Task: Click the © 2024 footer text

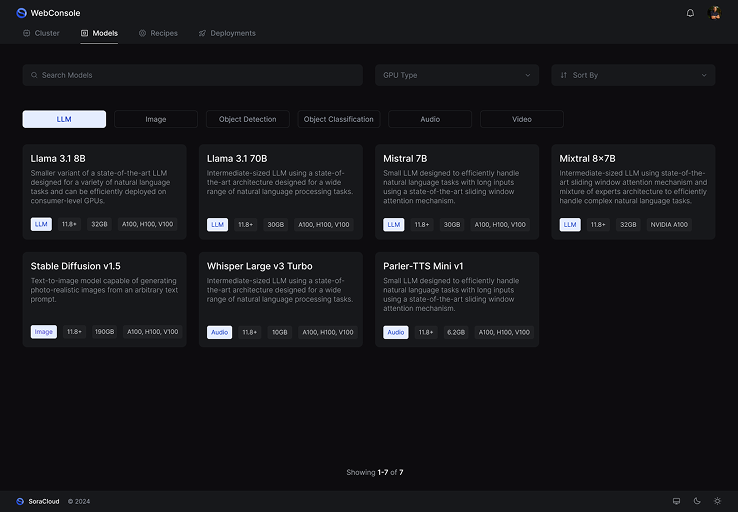Action: (79, 501)
